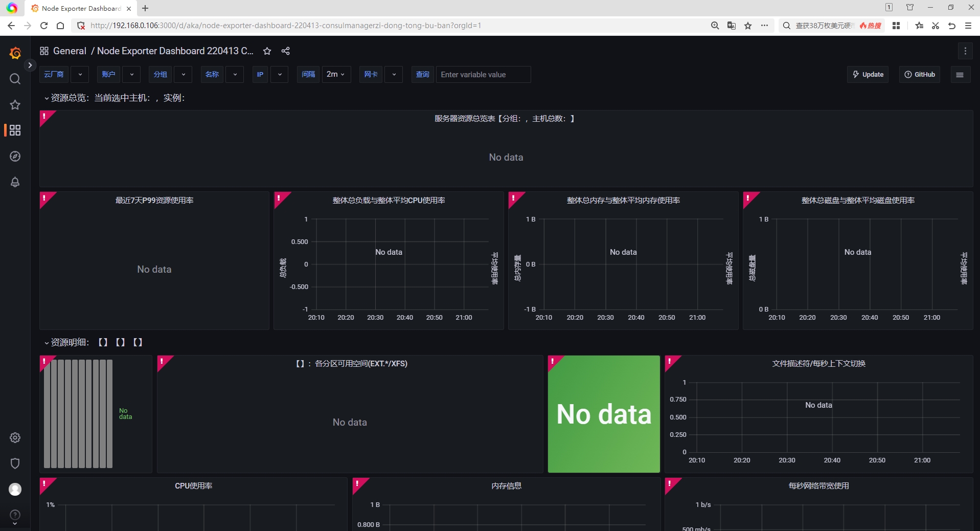Click the green No data stat panel

pyautogui.click(x=604, y=414)
